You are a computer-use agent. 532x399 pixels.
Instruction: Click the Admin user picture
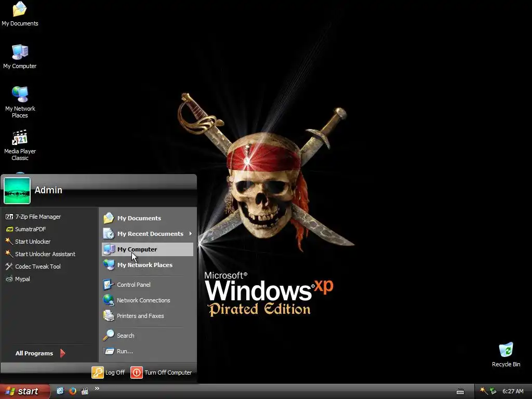17,190
